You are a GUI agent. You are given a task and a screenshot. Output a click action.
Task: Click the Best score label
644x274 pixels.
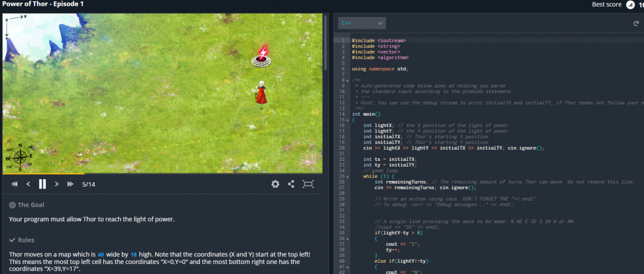point(607,4)
